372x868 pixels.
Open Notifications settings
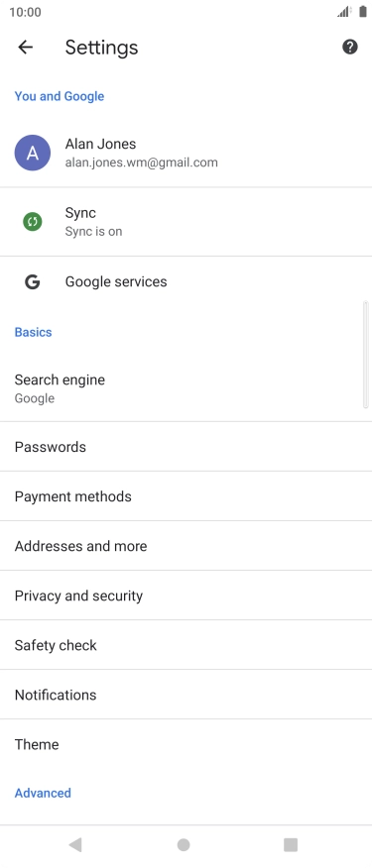186,695
